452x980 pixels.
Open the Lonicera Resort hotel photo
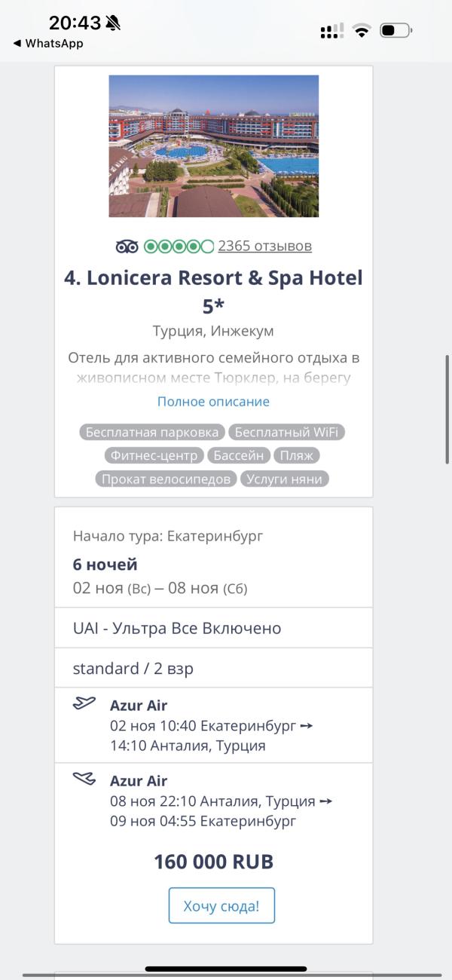tap(213, 145)
